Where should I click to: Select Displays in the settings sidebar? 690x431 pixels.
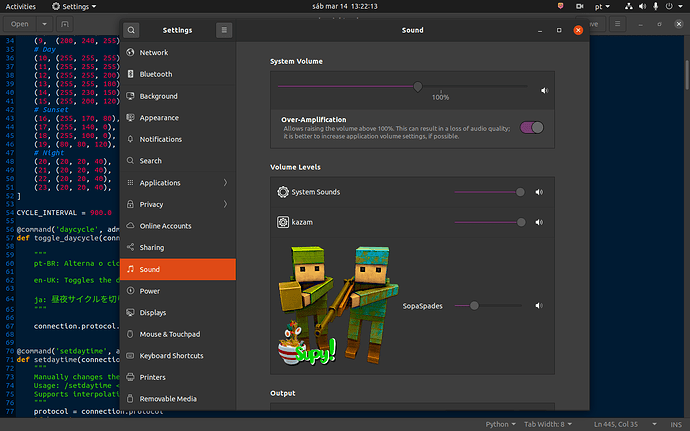pos(154,312)
